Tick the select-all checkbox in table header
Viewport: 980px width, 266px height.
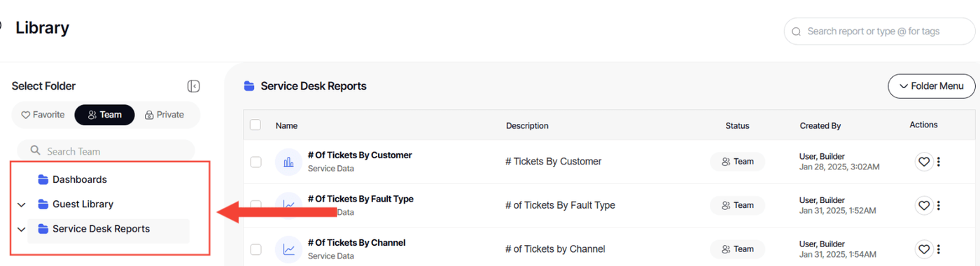255,125
